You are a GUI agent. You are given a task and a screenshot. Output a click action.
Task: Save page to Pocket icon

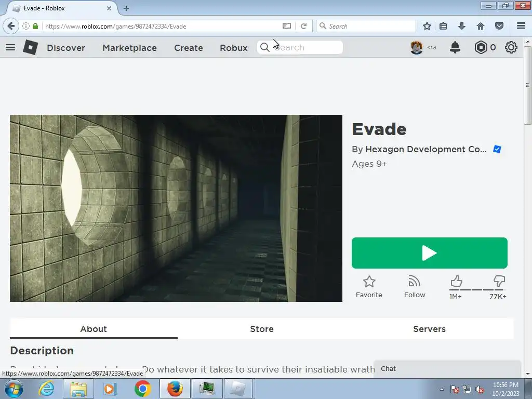(499, 26)
